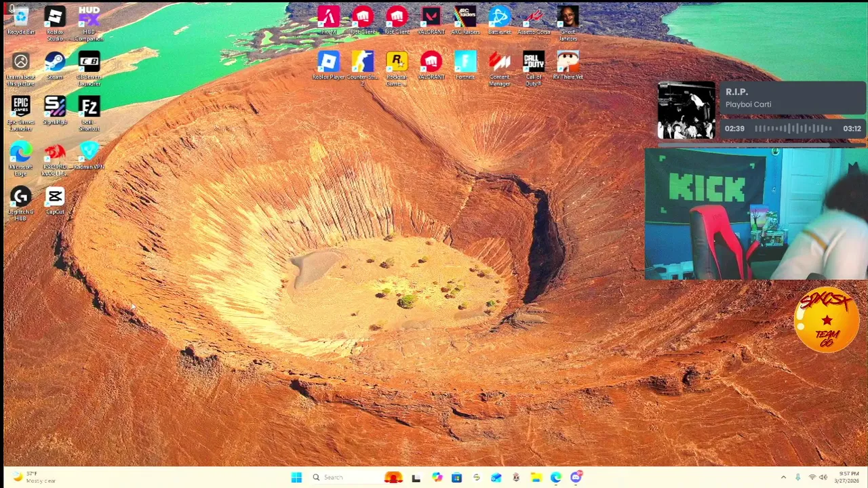Screen dimensions: 868x488
Task: Launch Counter-Strike 2 from the desktop
Action: click(363, 68)
